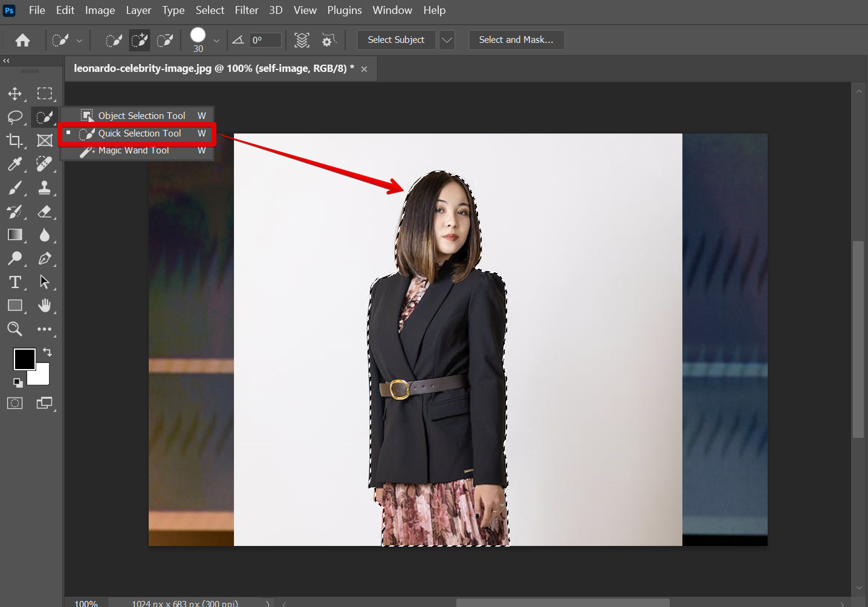Screen dimensions: 868x607
Task: Click the brush angle input field
Action: pos(265,40)
